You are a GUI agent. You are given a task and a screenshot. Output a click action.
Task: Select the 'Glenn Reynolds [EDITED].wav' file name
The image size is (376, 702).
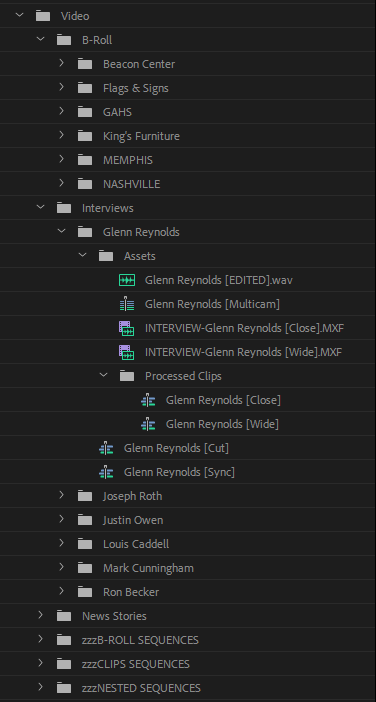(219, 281)
